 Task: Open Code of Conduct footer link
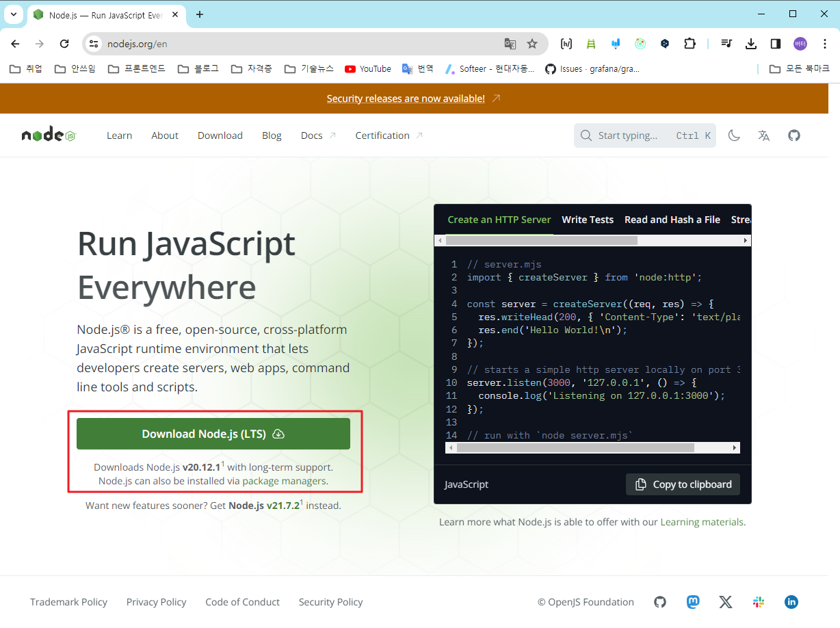242,602
